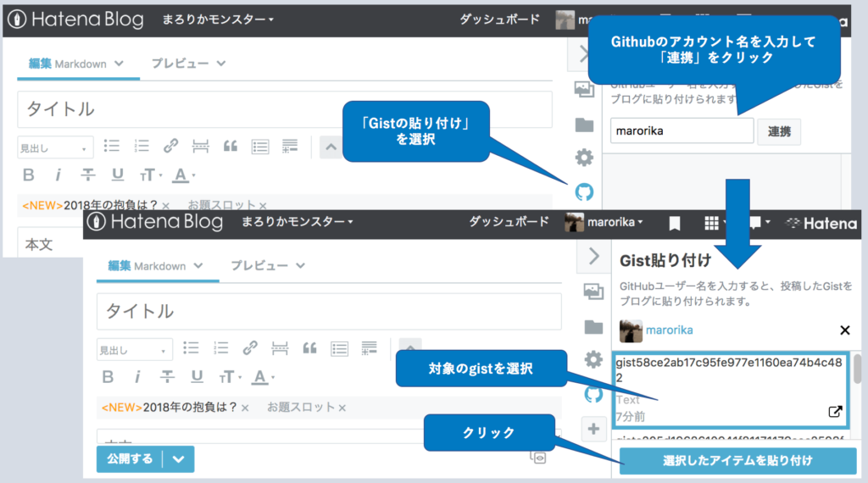Switch to プレビュー tab in front window
Screen dimensions: 868x483
click(x=267, y=266)
